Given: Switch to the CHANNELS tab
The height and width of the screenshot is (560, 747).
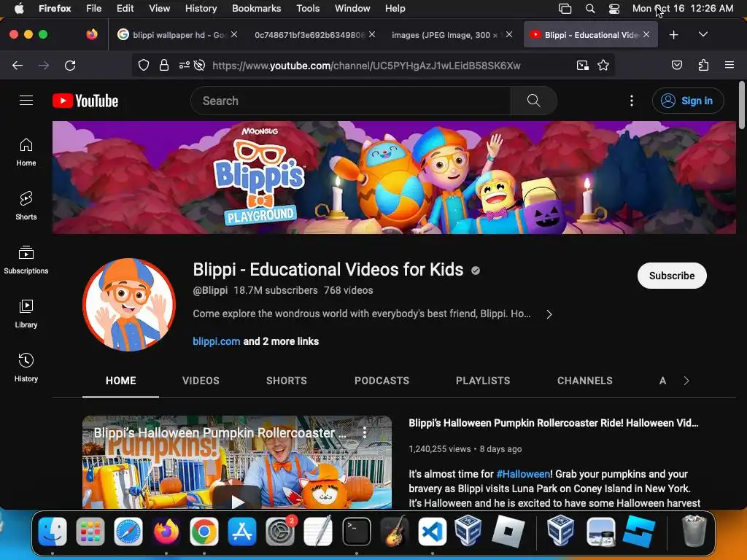Looking at the screenshot, I should tap(584, 381).
